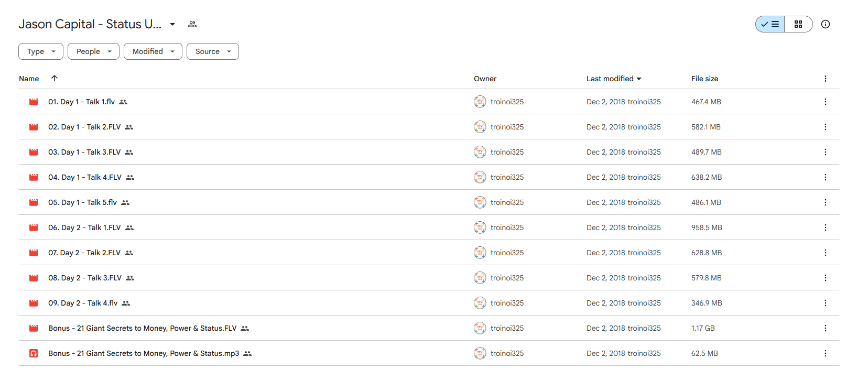Expand the People filter dropdown
868x391 pixels.
coord(93,51)
